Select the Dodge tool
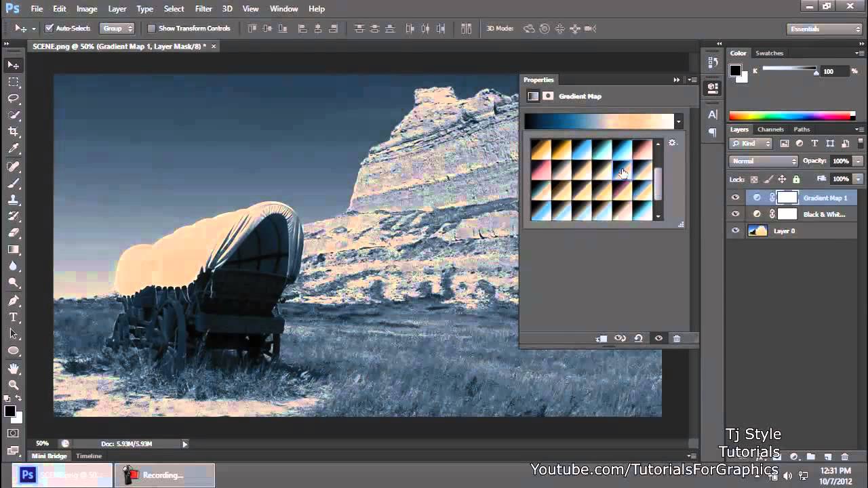Image resolution: width=868 pixels, height=488 pixels. 14,283
